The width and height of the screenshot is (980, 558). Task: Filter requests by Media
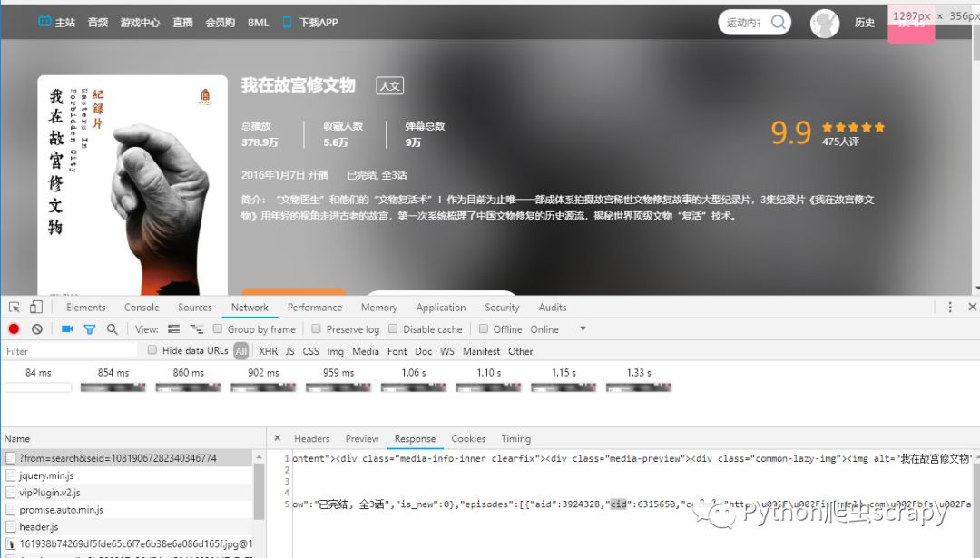click(x=366, y=351)
